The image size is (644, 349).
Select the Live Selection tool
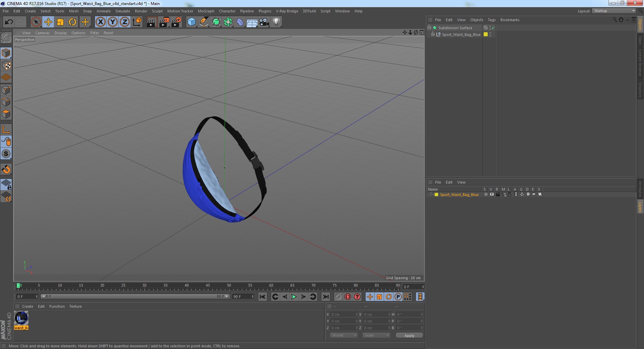coord(36,22)
